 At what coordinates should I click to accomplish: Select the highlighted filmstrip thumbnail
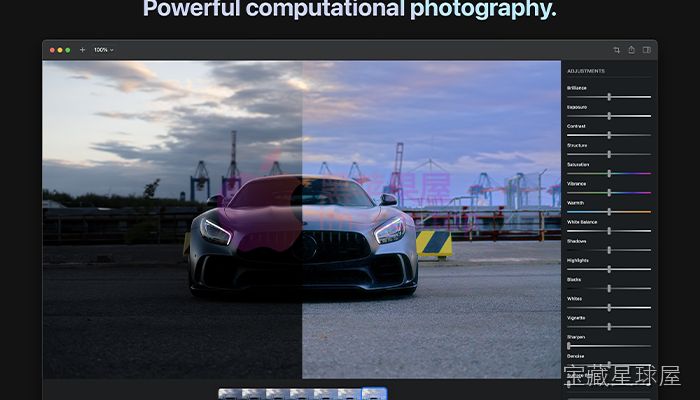(x=374, y=394)
